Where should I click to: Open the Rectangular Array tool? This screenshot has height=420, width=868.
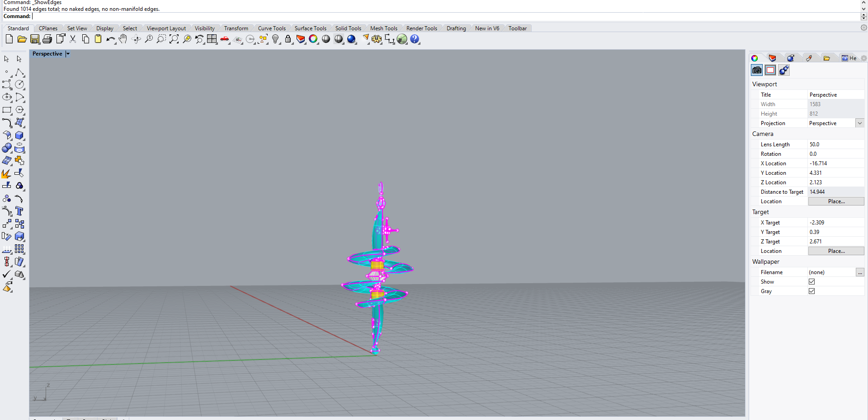coord(19,249)
